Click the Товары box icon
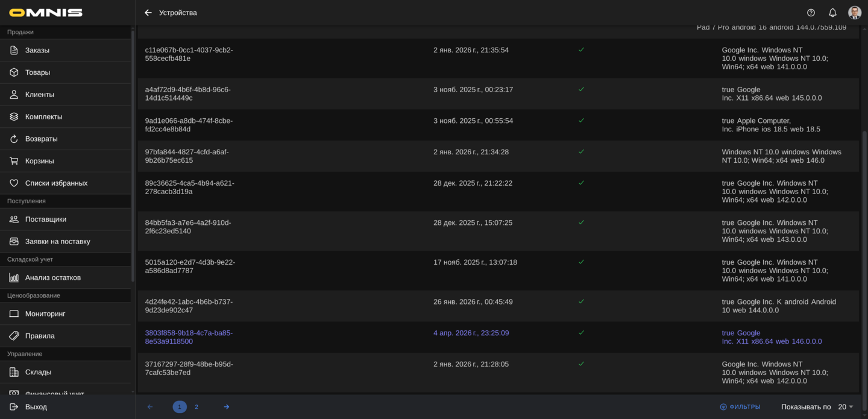868x419 pixels. point(14,72)
